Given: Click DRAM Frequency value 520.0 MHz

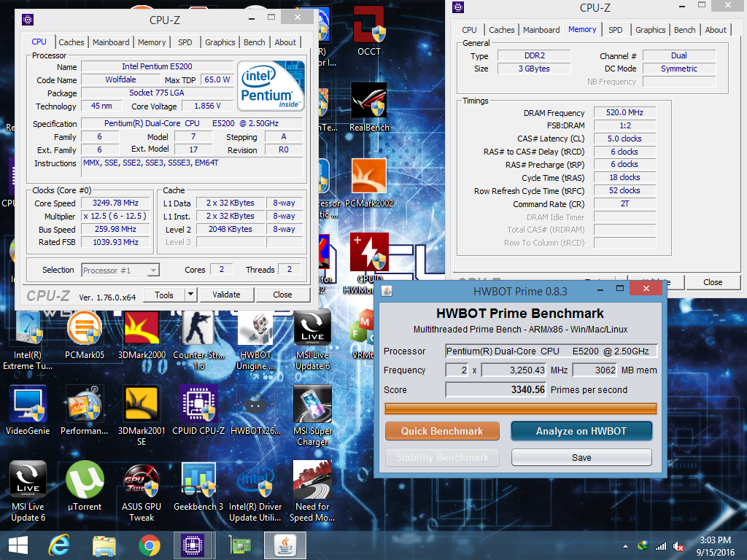Looking at the screenshot, I should coord(624,112).
